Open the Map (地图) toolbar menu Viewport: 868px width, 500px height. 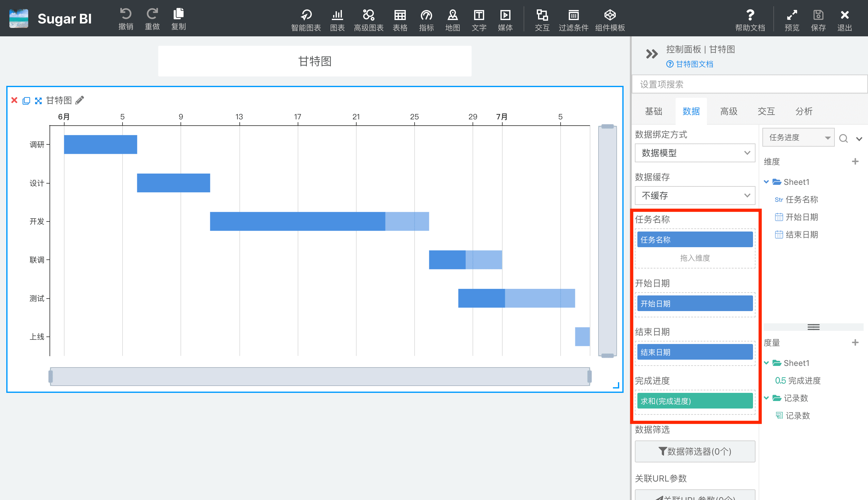[453, 20]
